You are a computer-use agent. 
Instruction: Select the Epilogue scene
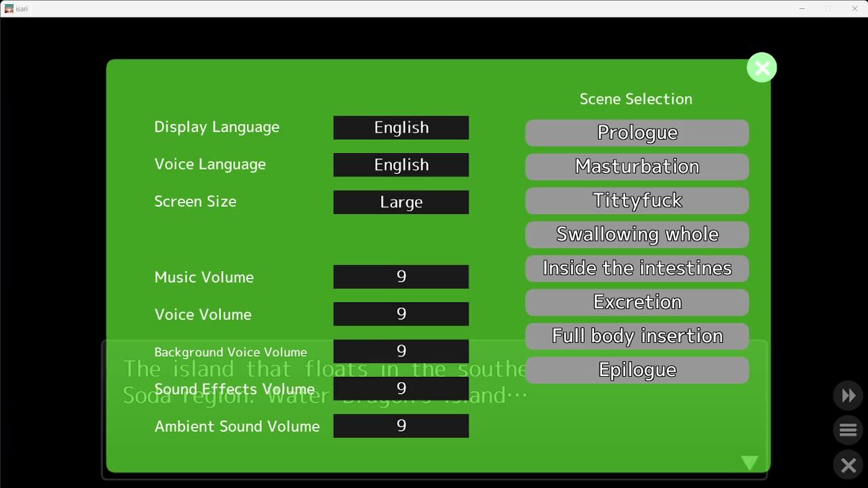pyautogui.click(x=637, y=370)
